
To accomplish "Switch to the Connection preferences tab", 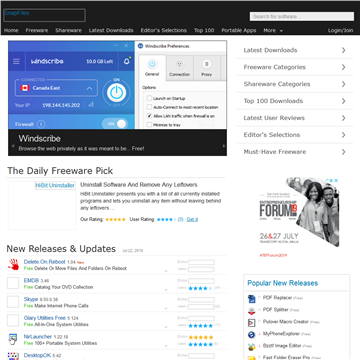I will tap(180, 68).
